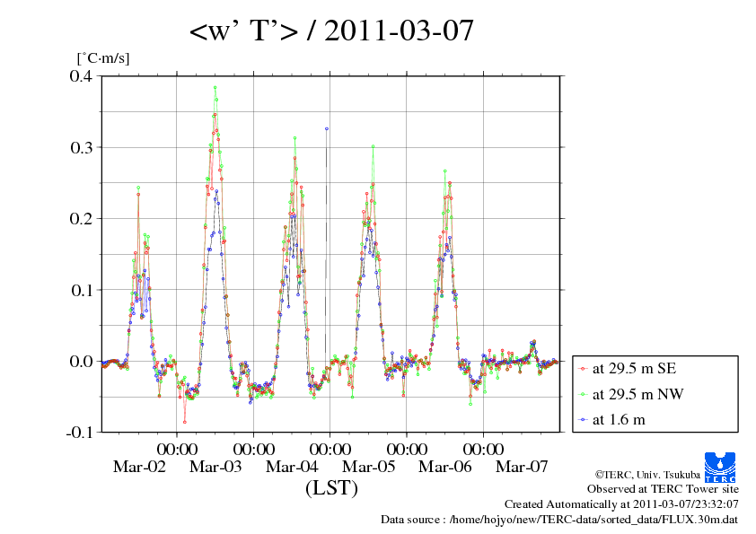Click the Mar-03 date label
The height and width of the screenshot is (534, 756).
pyautogui.click(x=215, y=466)
